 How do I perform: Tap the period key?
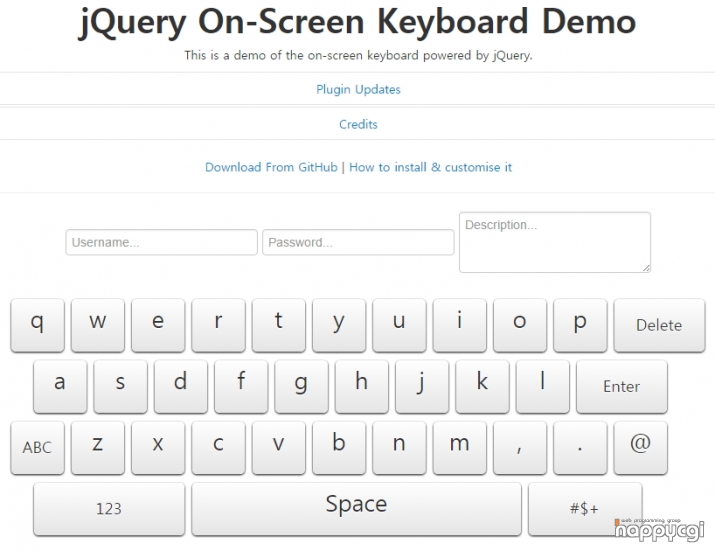pyautogui.click(x=580, y=448)
